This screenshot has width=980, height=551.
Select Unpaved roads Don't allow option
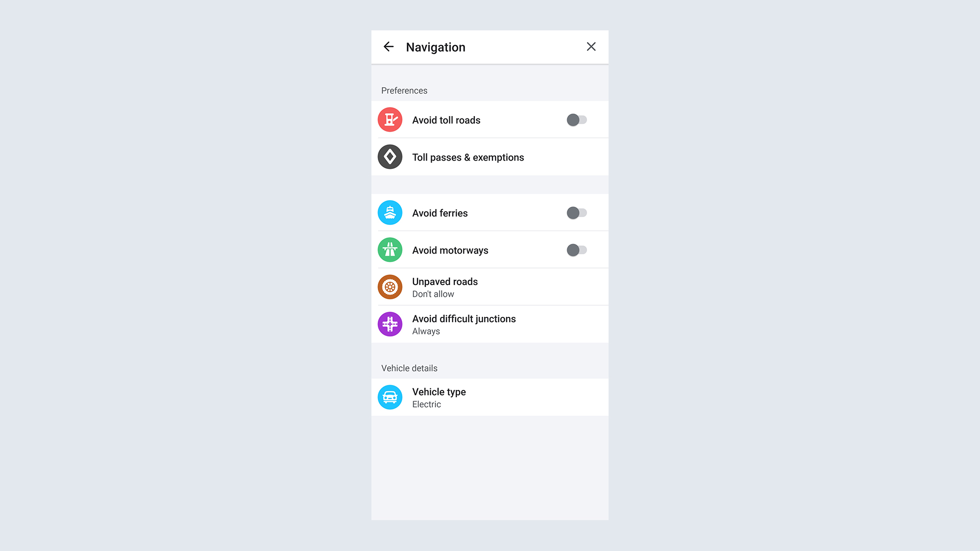coord(490,287)
